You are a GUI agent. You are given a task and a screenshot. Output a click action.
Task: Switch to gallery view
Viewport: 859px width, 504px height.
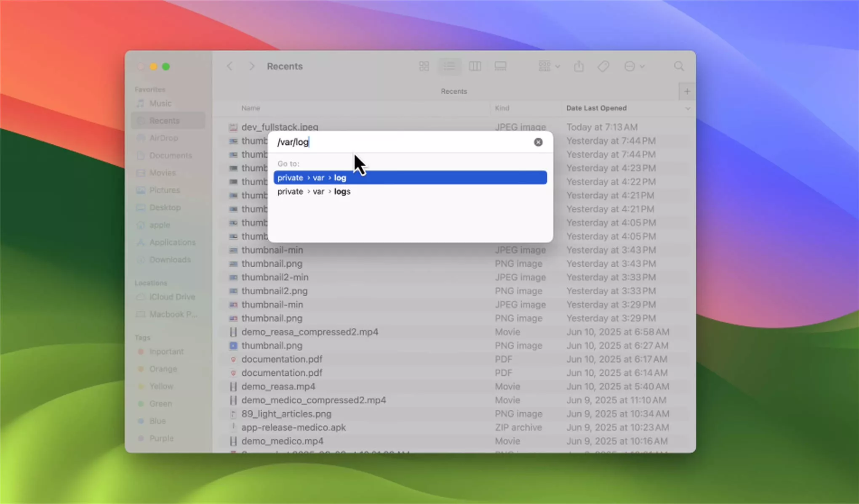[x=500, y=66]
